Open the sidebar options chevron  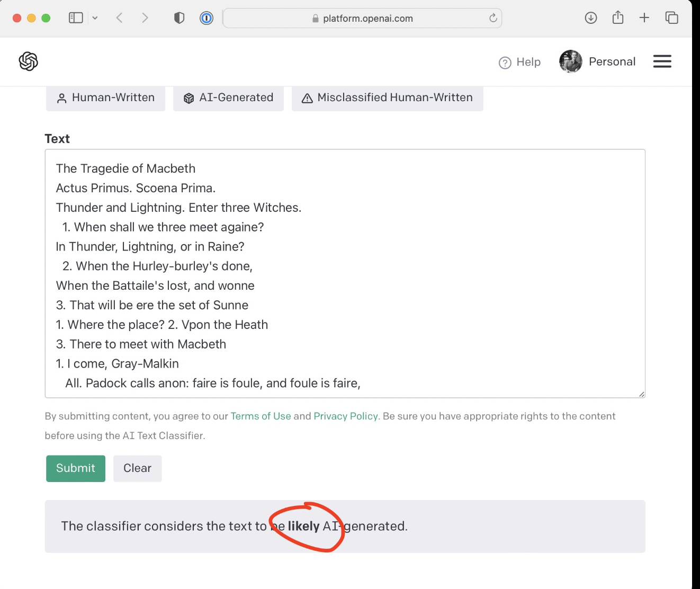point(95,17)
